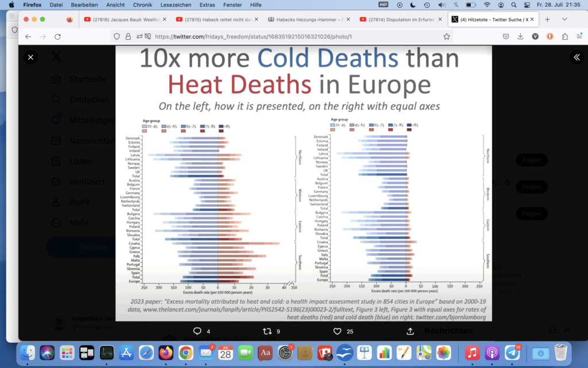Image resolution: width=588 pixels, height=368 pixels.
Task: Click the reply speech bubble icon
Action: point(197,331)
